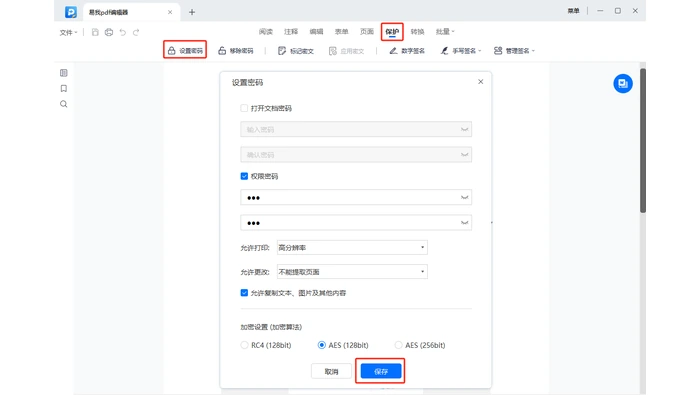Viewport: 700px width, 395px height.
Task: Click the 取消 button
Action: (x=331, y=371)
